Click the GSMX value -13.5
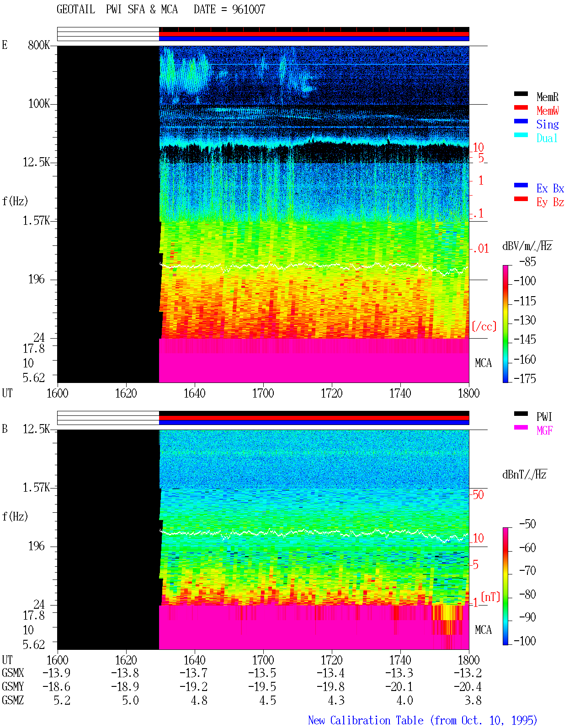This screenshot has height=728, width=585. click(x=262, y=673)
